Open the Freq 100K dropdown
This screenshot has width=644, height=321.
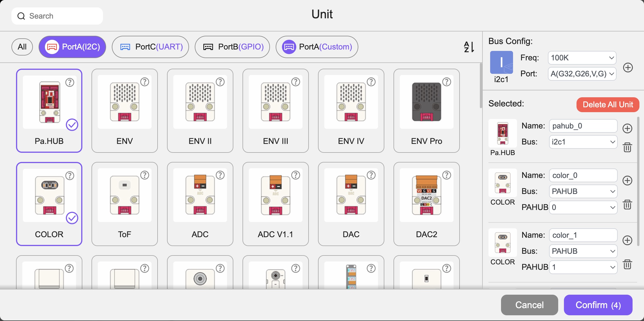pyautogui.click(x=582, y=58)
